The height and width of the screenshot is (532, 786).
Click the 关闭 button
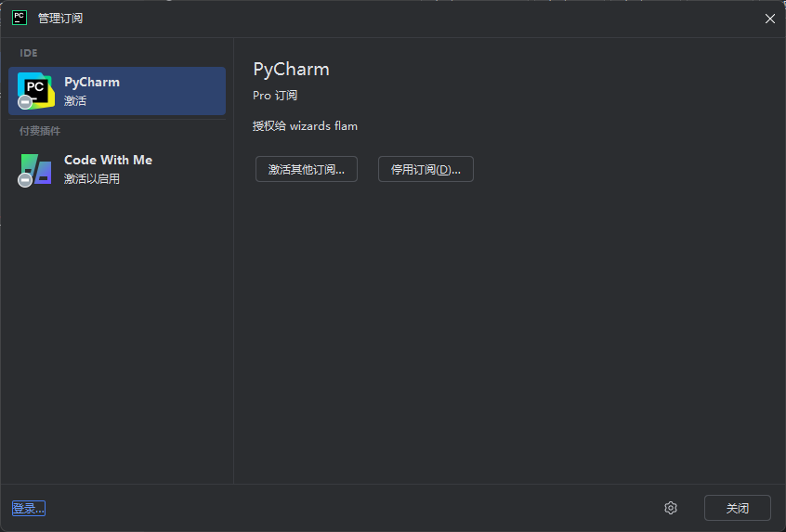[x=737, y=508]
